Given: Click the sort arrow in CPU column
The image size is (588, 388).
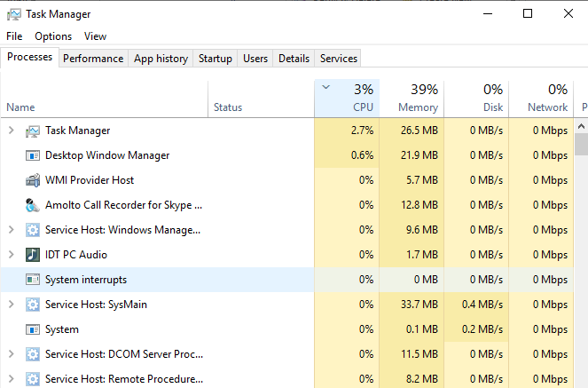Looking at the screenshot, I should coord(325,87).
